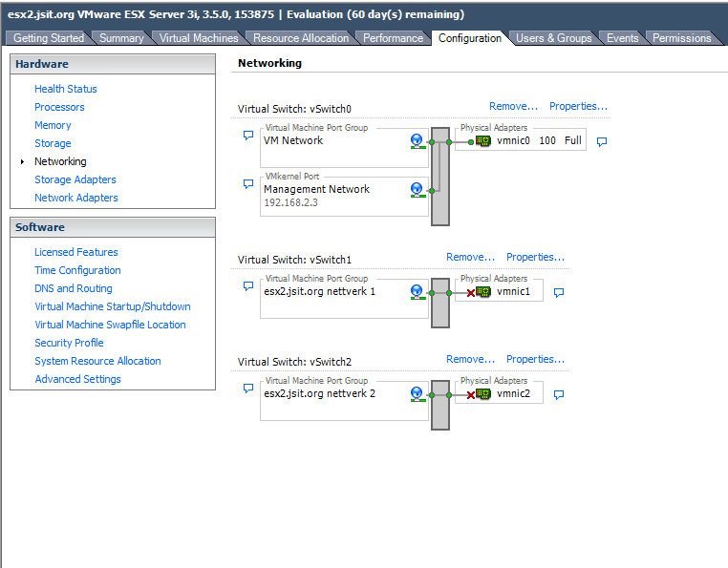Image resolution: width=728 pixels, height=568 pixels.
Task: Click the info bubble right of vmnic1
Action: click(x=559, y=292)
